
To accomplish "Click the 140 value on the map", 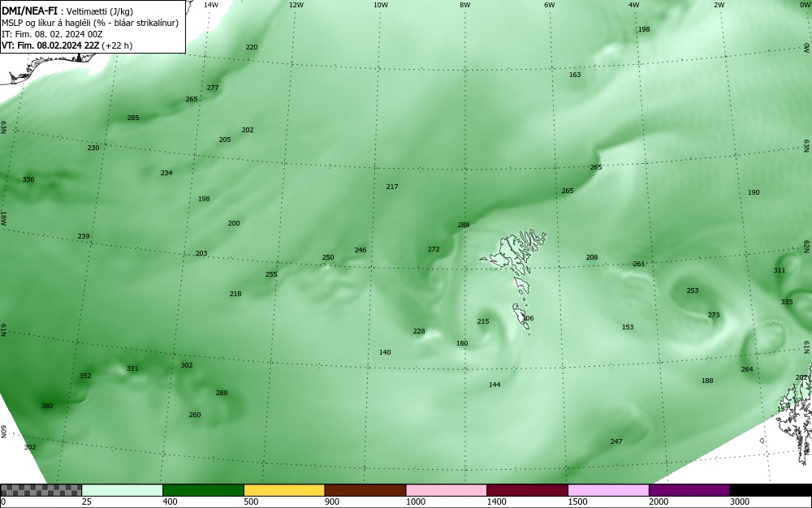I will tap(385, 353).
